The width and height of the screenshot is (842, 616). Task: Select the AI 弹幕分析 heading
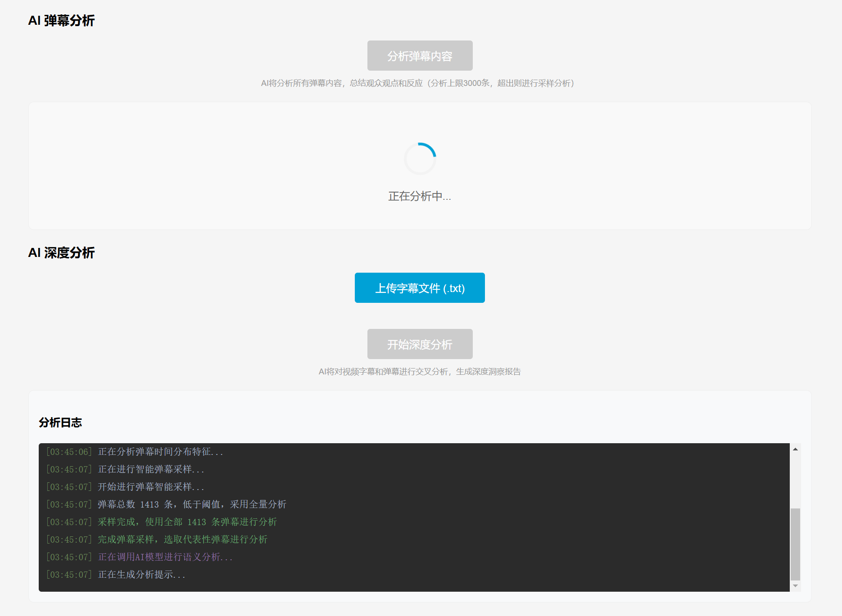click(x=61, y=21)
